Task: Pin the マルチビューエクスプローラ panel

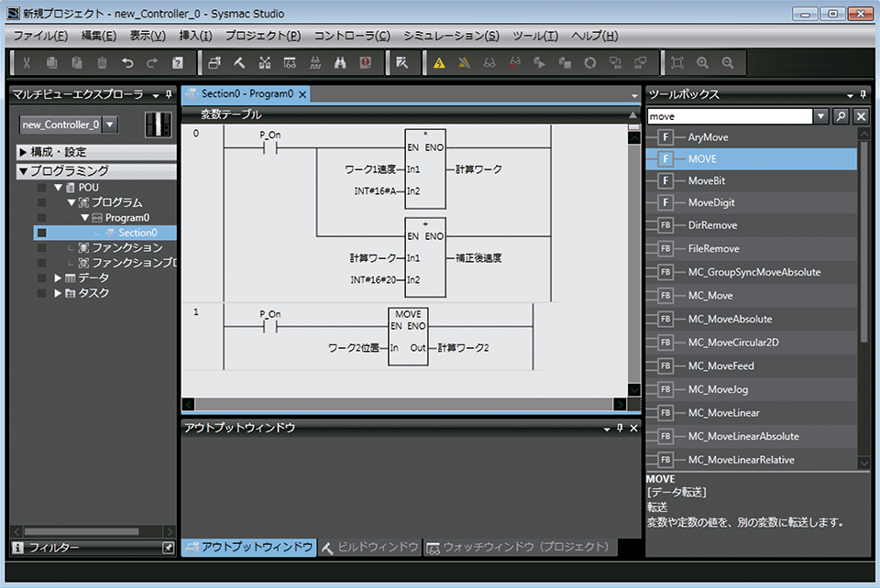Action: [169, 94]
